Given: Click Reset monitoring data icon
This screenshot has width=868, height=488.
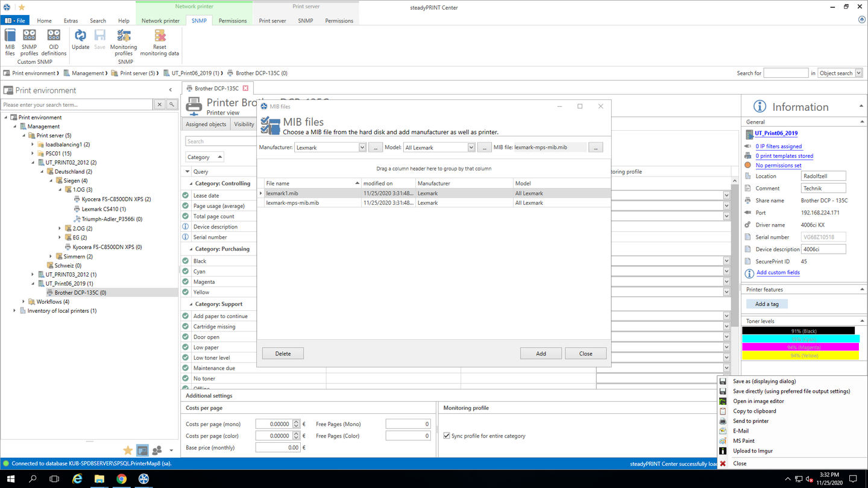Looking at the screenshot, I should click(x=160, y=42).
